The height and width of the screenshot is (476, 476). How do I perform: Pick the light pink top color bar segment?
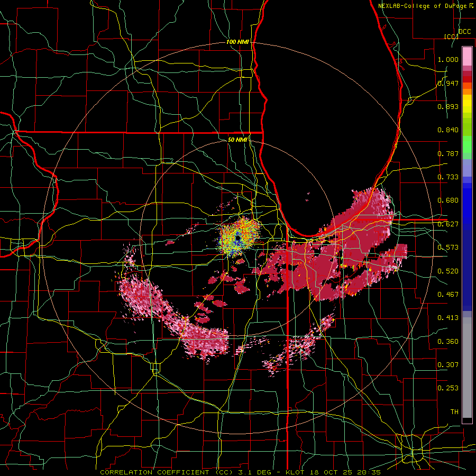coord(467,56)
